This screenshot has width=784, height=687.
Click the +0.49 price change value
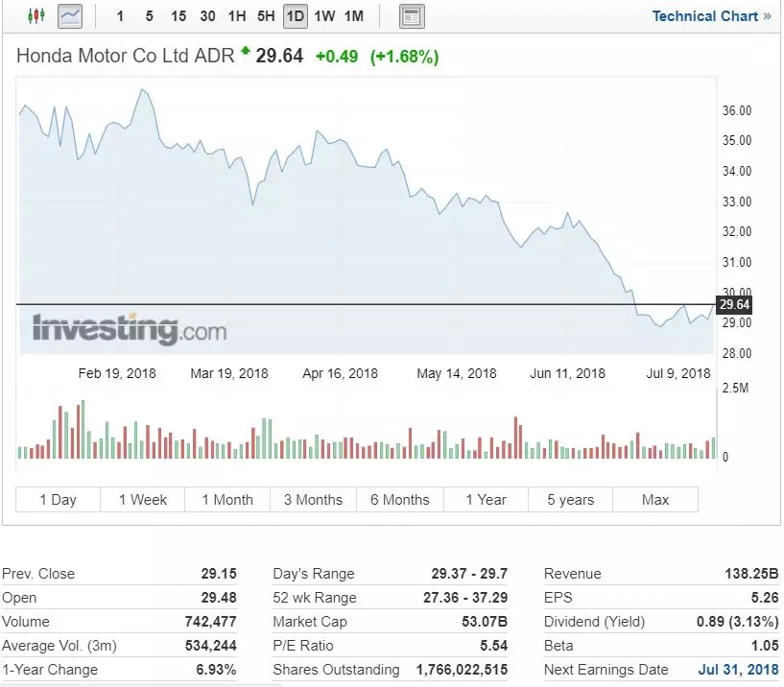(x=337, y=57)
